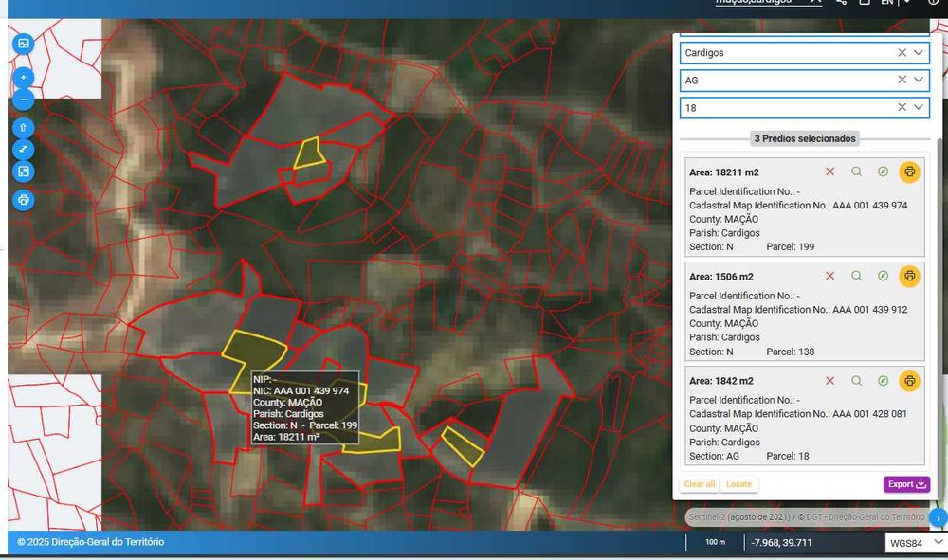Screen dimensions: 948x560
Task: Click the north arrow orientation button
Action: tap(24, 127)
